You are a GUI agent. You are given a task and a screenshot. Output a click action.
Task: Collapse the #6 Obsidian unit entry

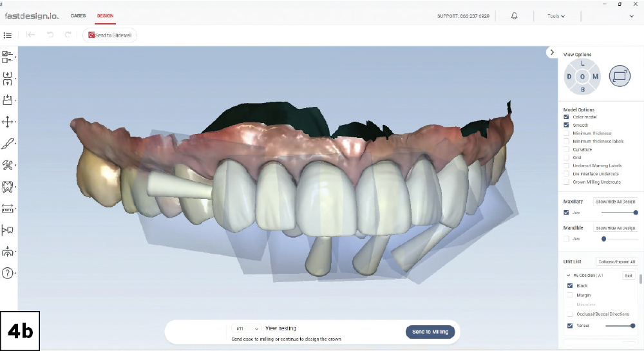569,276
